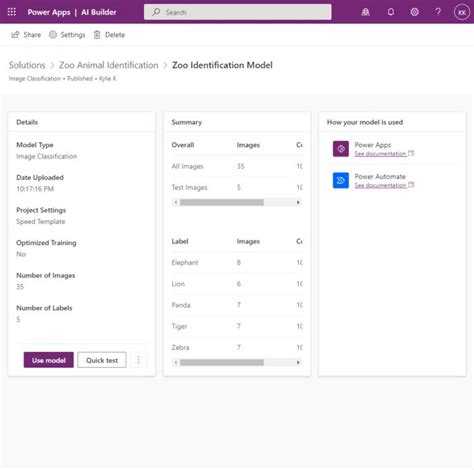Select the Panda label row
The width and height of the screenshot is (474, 470).
(237, 305)
